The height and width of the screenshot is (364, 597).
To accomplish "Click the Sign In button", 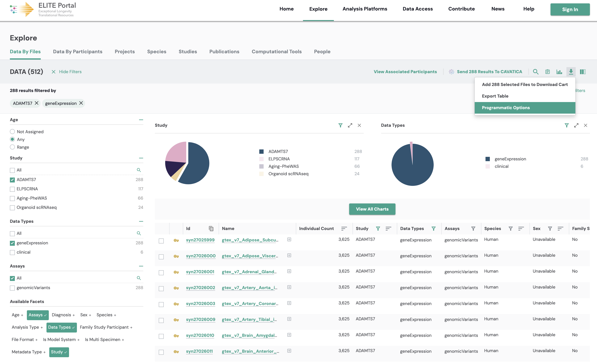I will click(570, 9).
